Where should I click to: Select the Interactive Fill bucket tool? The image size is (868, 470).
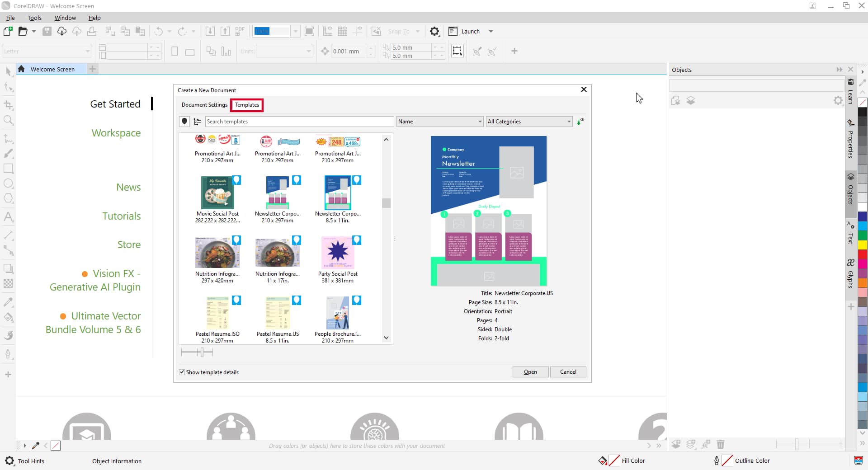pyautogui.click(x=8, y=317)
